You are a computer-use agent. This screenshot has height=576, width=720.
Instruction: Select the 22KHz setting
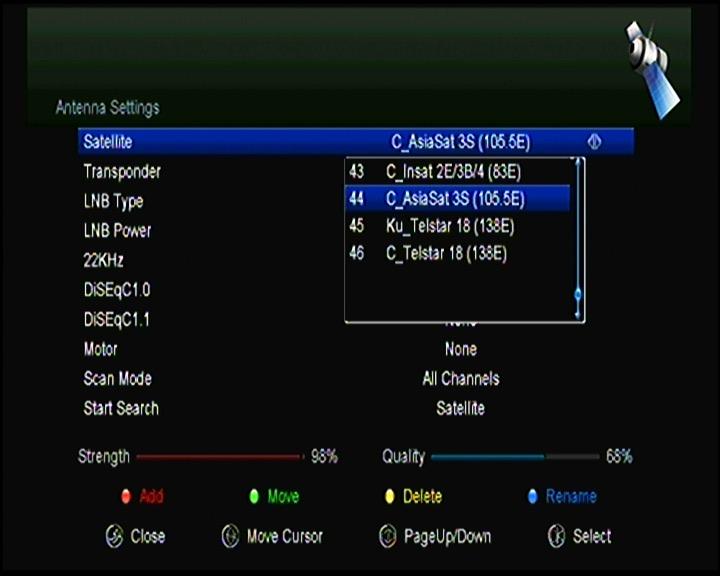pyautogui.click(x=103, y=260)
